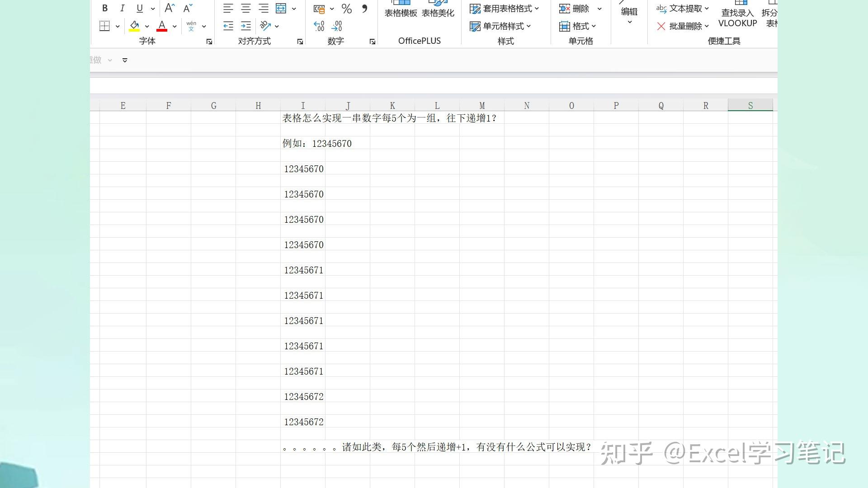Click the 查找录入 VLOOKUP tool

pos(737,14)
